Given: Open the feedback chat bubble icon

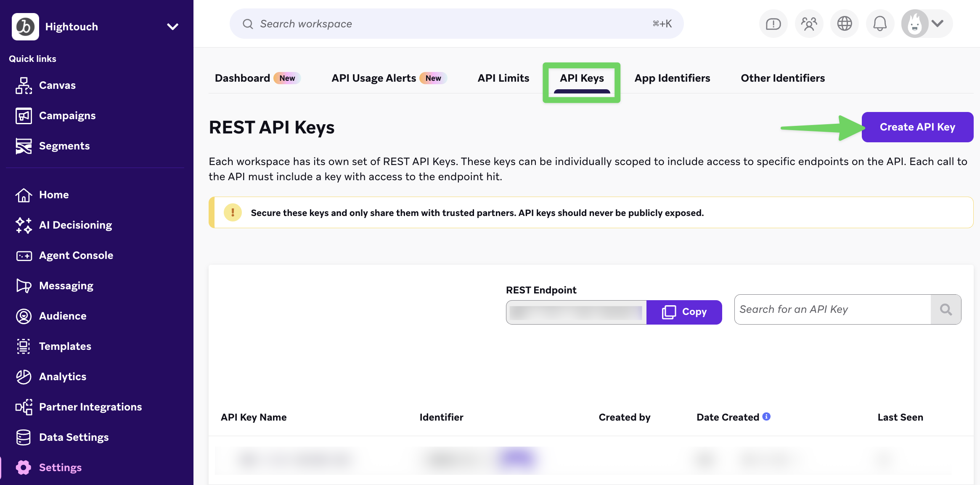Looking at the screenshot, I should (773, 24).
